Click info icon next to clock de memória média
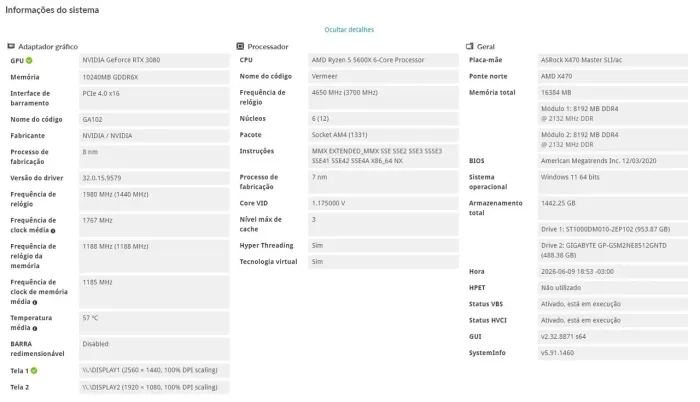Image resolution: width=700 pixels, height=402 pixels. pos(35,302)
